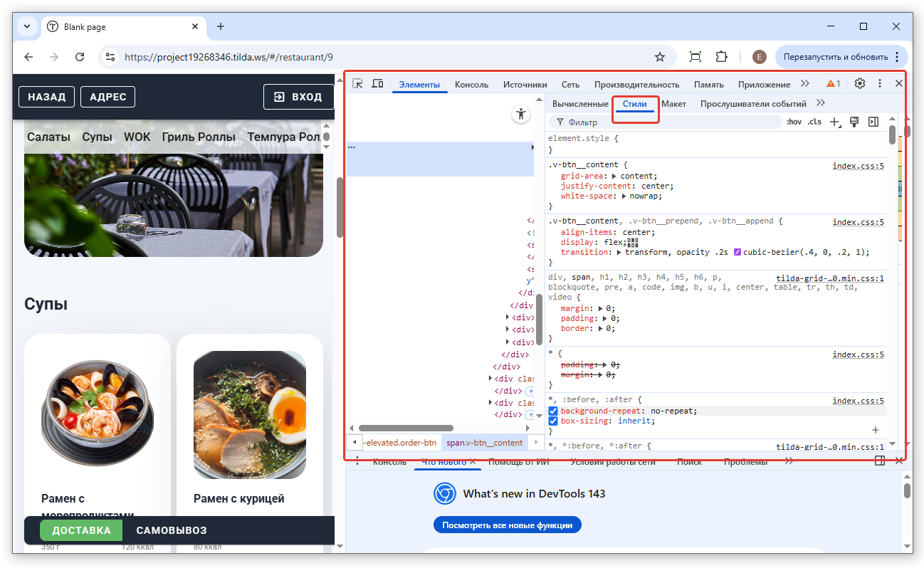
Task: Show more DevTools tabs via chevron
Action: [x=805, y=84]
